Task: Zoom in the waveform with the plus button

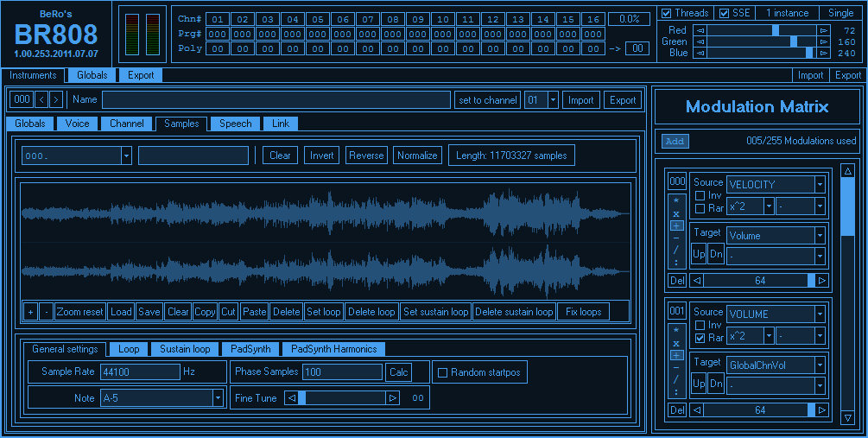Action: 30,312
